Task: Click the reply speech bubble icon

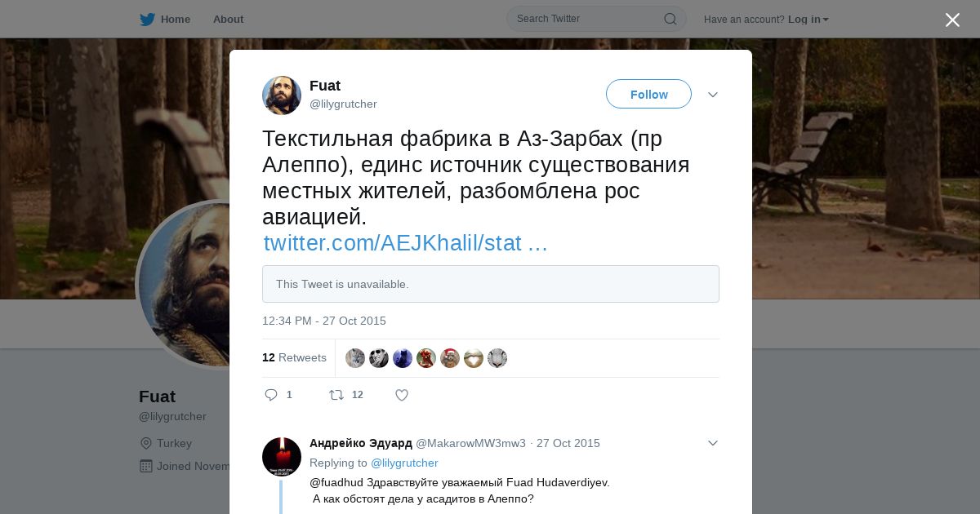Action: coord(271,395)
